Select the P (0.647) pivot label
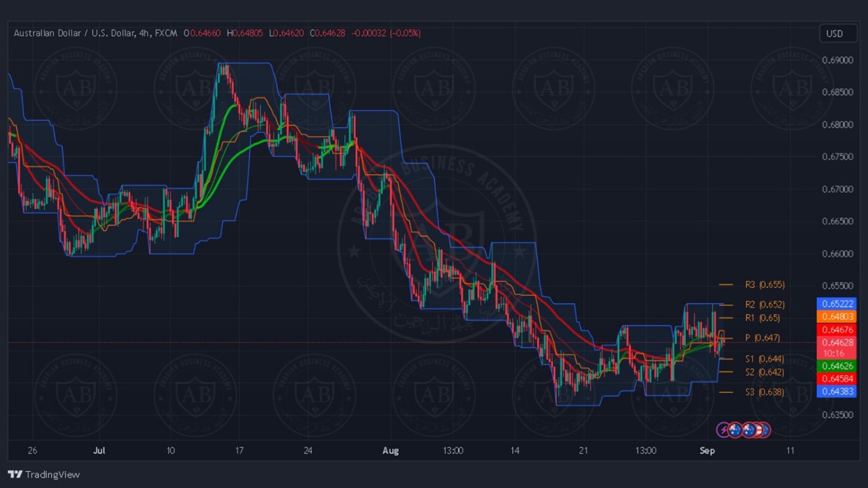Screen dimensions: 868x488 [x=763, y=338]
